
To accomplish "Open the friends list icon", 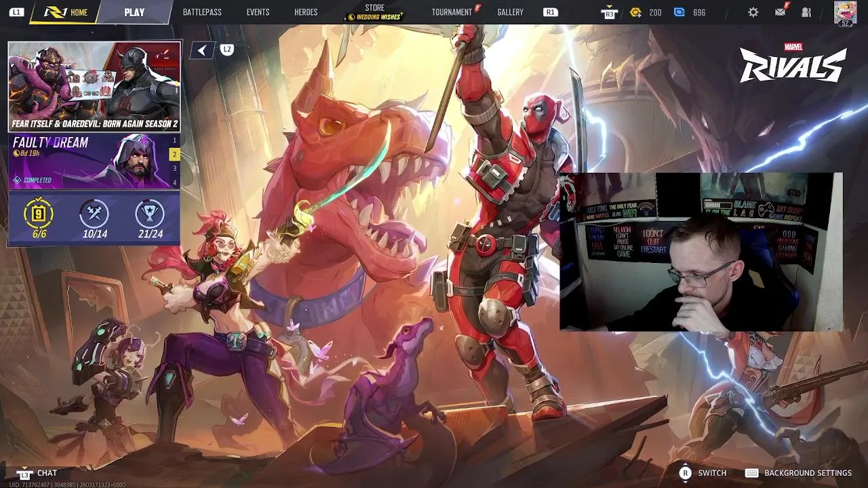I will [x=806, y=12].
